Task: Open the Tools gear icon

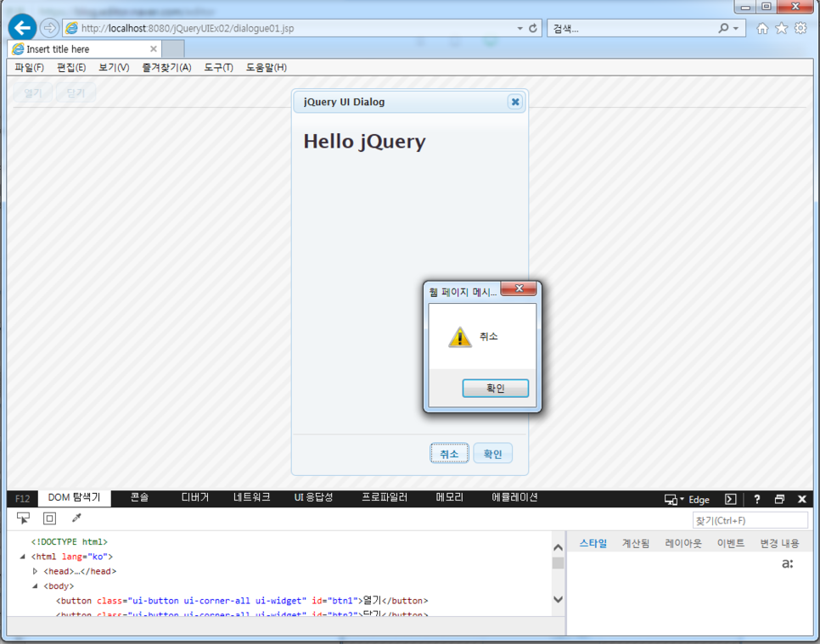Action: 800,28
